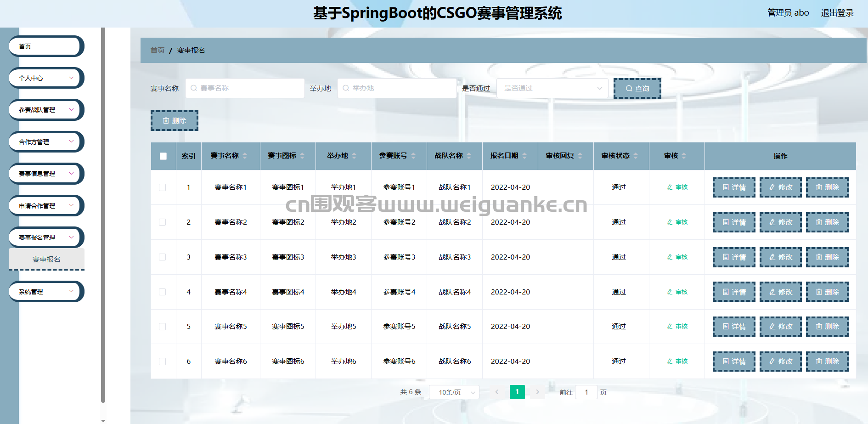Expand the 合作方管理 sidebar menu
Screen dimensions: 868x424
coord(46,142)
